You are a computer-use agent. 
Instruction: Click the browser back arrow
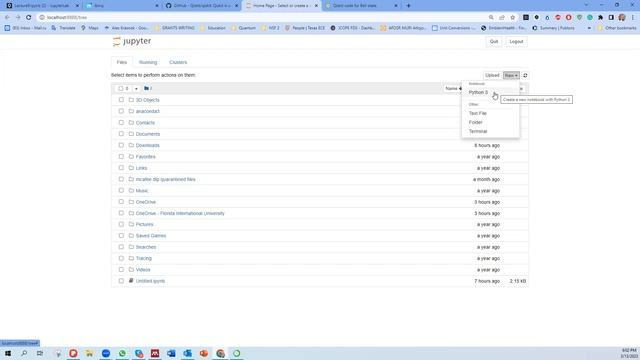(7, 18)
